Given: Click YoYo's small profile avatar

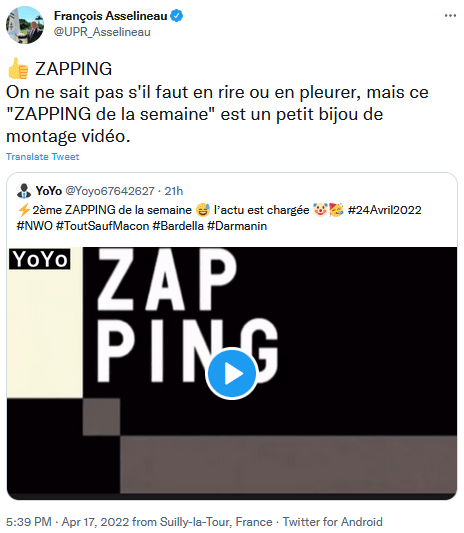Looking at the screenshot, I should coord(24,191).
